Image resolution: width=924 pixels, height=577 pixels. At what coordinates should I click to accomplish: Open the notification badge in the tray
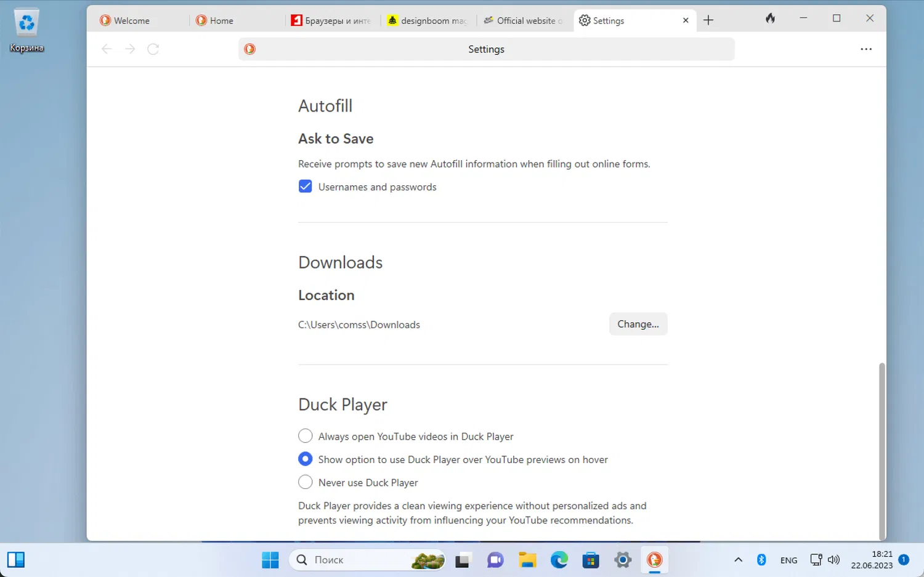(x=904, y=560)
